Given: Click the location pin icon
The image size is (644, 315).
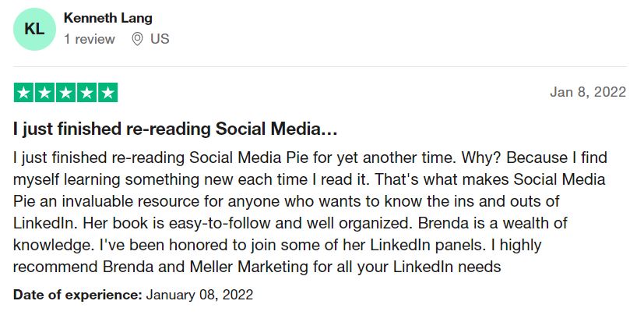Looking at the screenshot, I should (138, 39).
